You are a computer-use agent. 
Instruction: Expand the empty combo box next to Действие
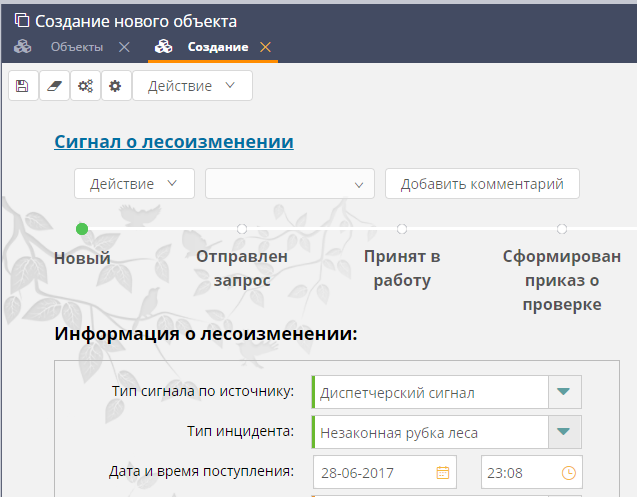click(x=290, y=184)
